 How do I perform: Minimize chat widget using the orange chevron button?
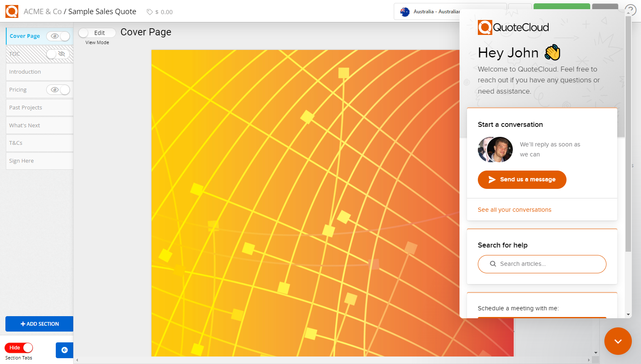pos(618,341)
